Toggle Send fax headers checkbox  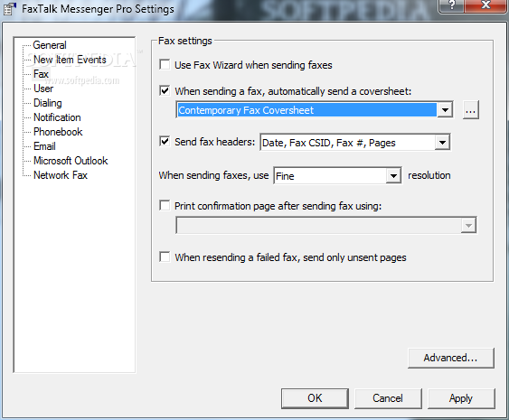[x=165, y=142]
